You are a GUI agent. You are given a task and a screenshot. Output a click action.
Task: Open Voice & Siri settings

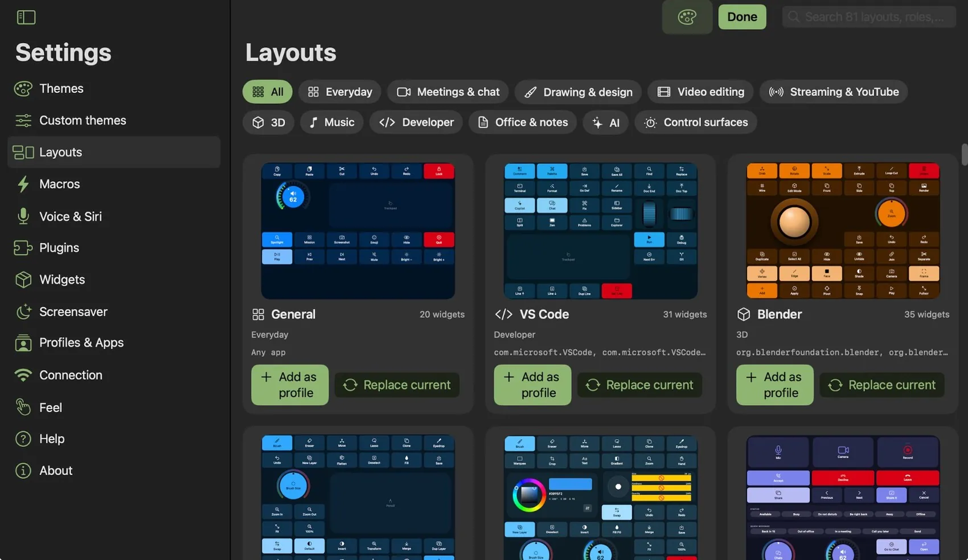pos(114,216)
